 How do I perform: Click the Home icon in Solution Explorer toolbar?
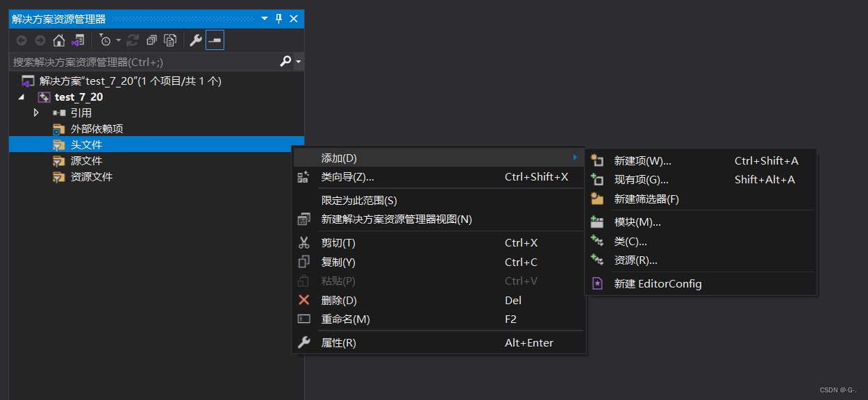click(x=59, y=40)
